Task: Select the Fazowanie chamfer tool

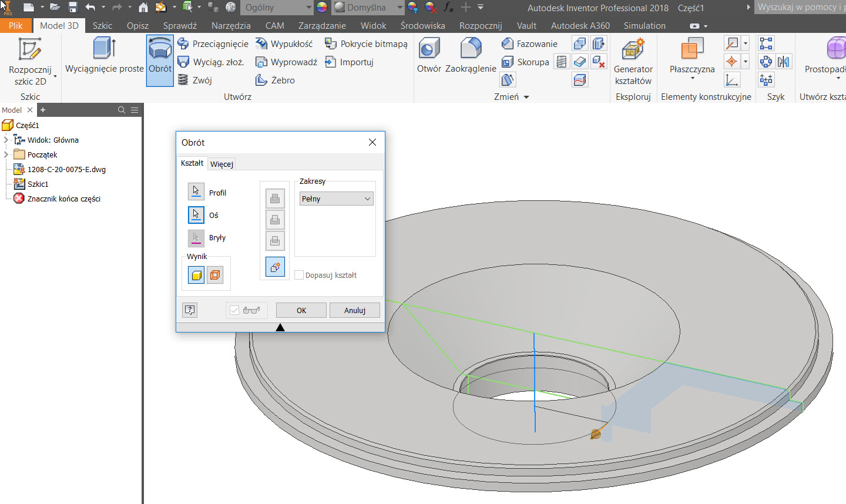Action: pos(529,44)
